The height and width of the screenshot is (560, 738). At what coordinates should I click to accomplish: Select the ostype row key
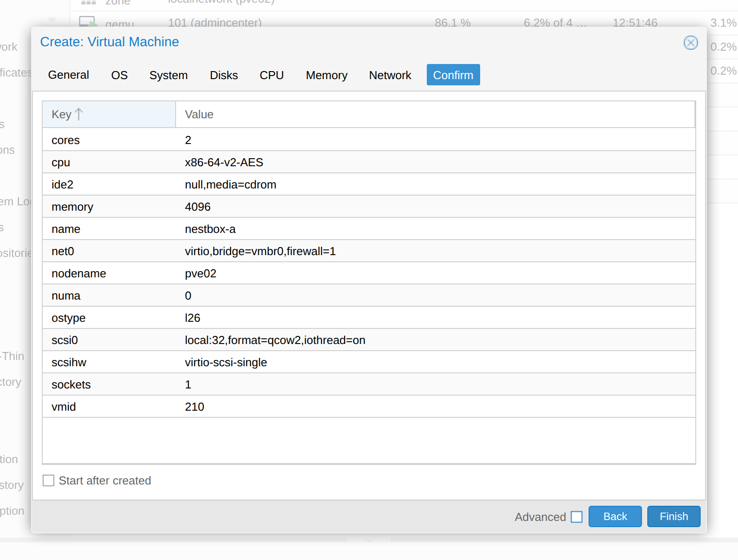click(x=68, y=318)
